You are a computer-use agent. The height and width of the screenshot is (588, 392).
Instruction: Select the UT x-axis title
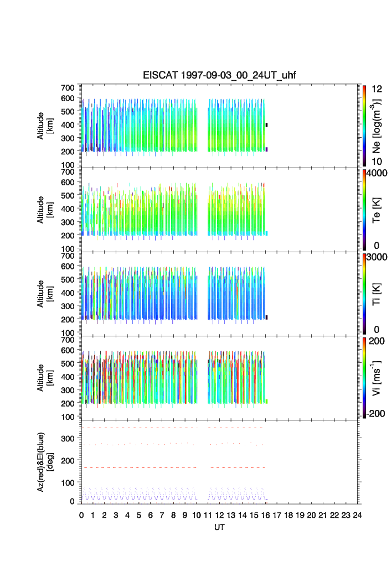tap(220, 528)
